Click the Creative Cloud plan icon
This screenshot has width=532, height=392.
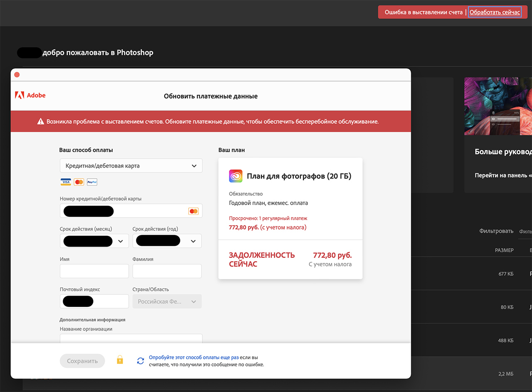(236, 176)
